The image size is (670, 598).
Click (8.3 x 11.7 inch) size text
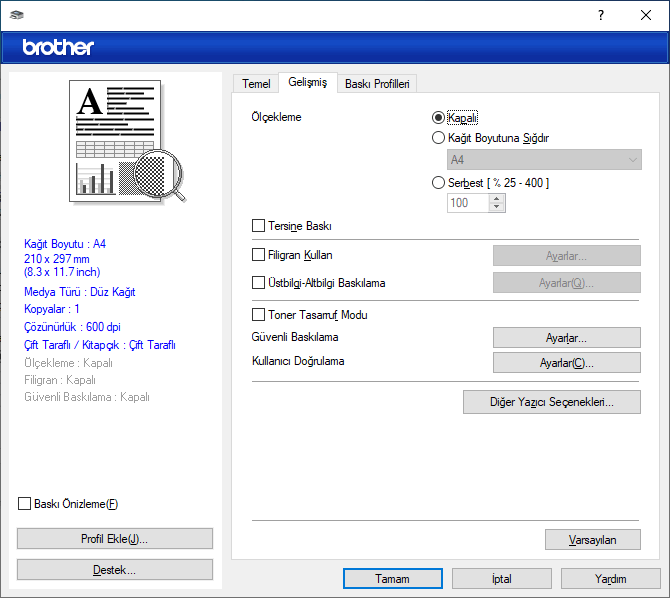[x=62, y=272]
